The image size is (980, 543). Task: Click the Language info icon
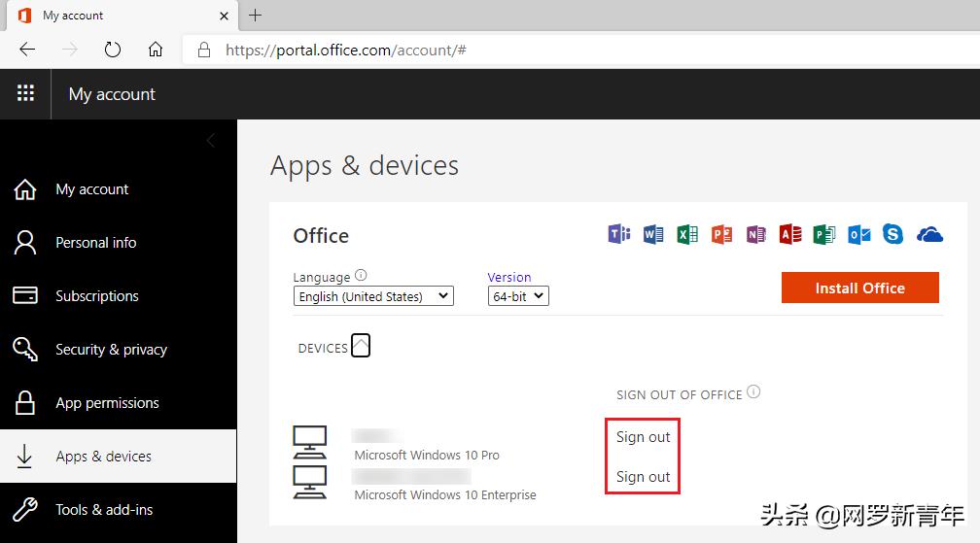coord(361,275)
